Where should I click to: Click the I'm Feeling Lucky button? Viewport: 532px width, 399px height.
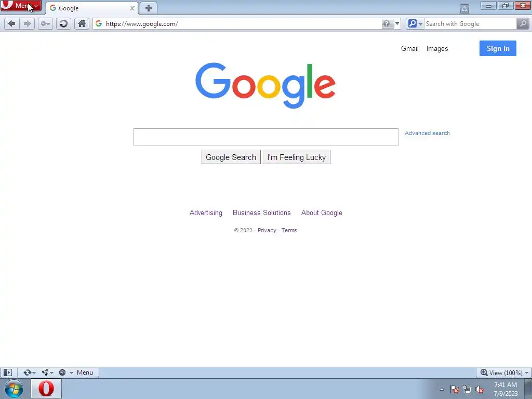297,157
